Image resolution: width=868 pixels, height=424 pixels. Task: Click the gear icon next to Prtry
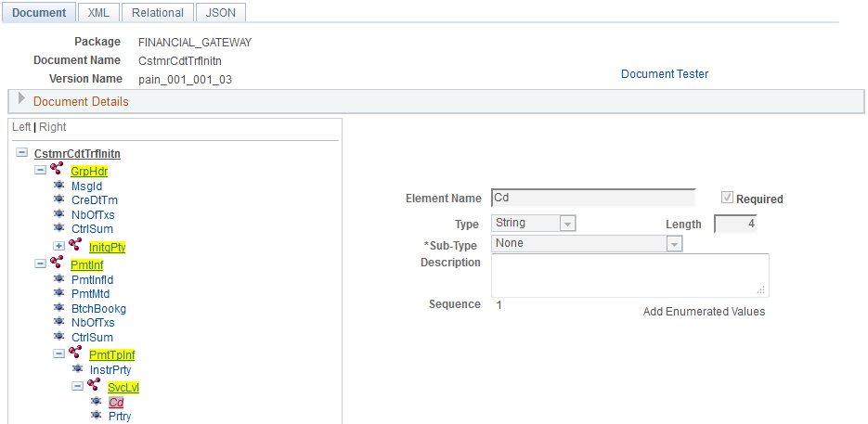click(x=96, y=415)
